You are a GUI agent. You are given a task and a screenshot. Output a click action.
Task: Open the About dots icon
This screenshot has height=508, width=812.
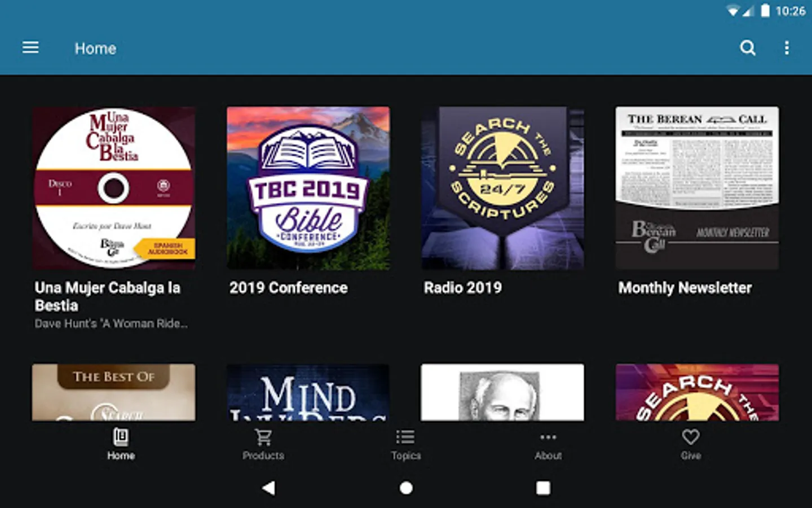[x=548, y=437]
